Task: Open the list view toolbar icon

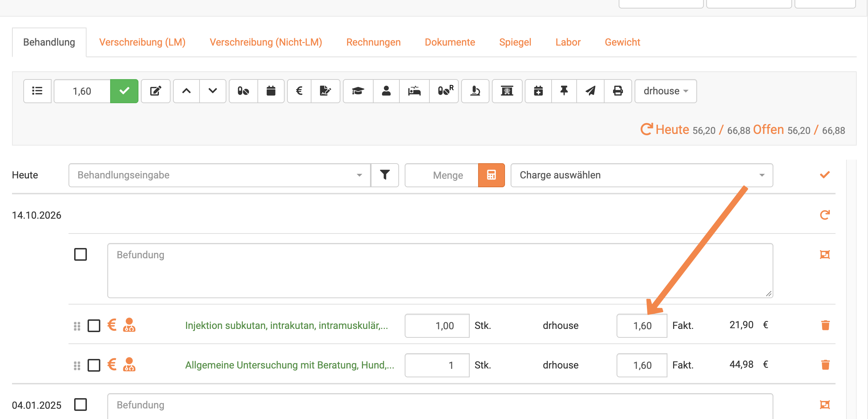Action: tap(37, 91)
